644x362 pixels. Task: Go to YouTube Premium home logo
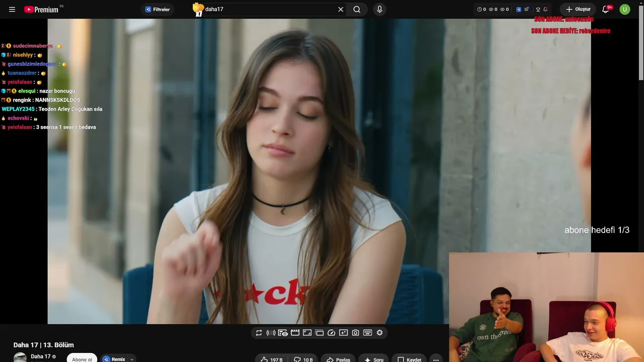pos(41,10)
